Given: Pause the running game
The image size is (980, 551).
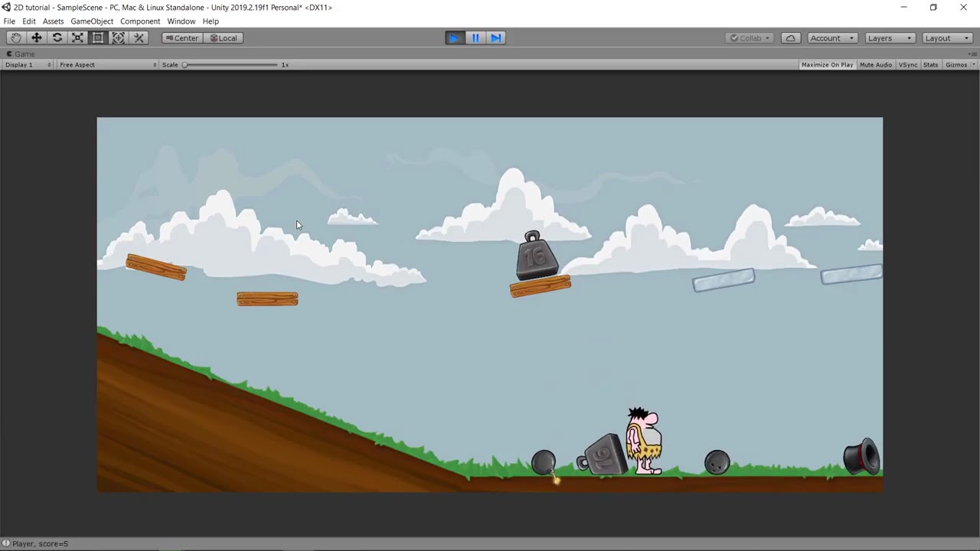Looking at the screenshot, I should pyautogui.click(x=475, y=37).
